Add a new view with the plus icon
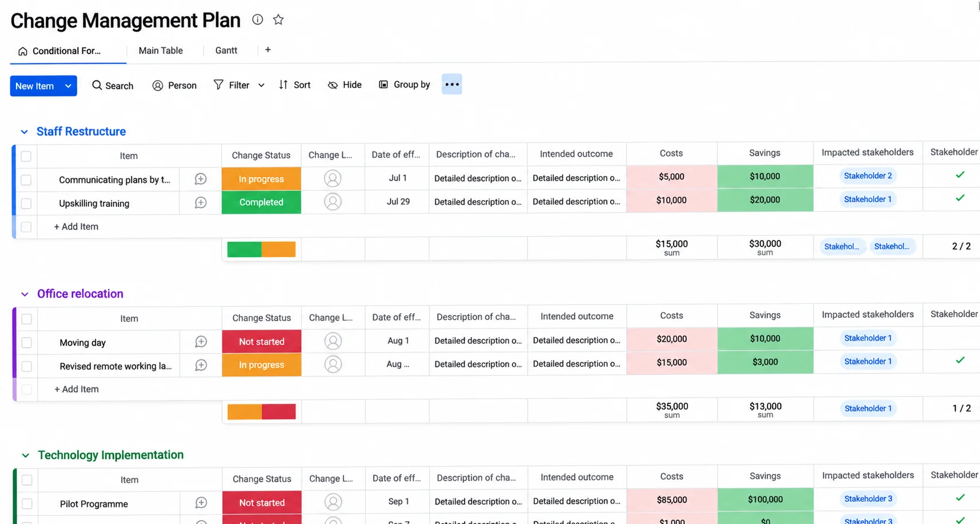The image size is (980, 524). click(x=268, y=50)
